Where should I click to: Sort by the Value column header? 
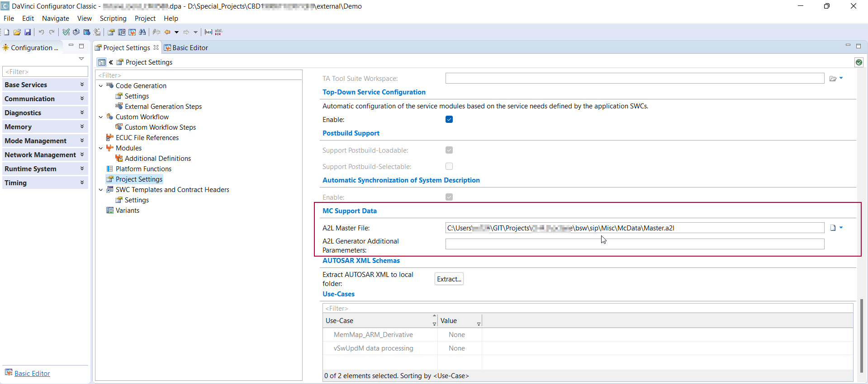point(460,321)
